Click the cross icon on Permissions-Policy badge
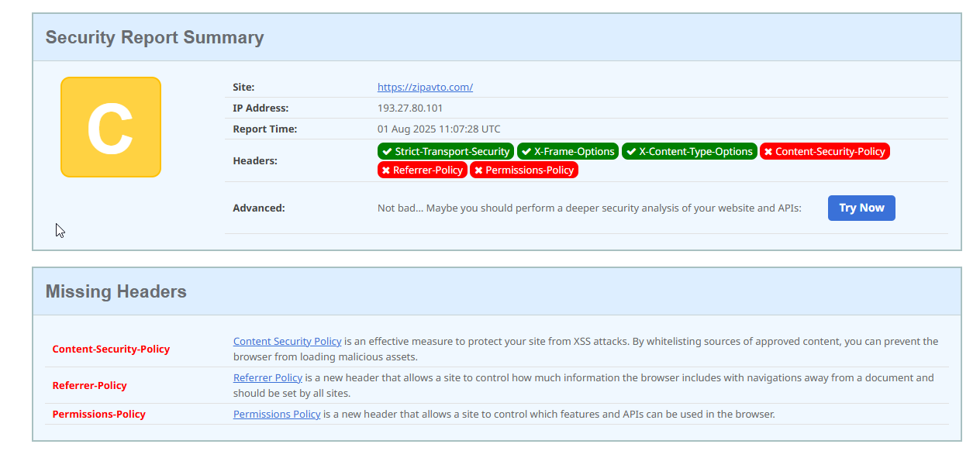 coord(478,170)
